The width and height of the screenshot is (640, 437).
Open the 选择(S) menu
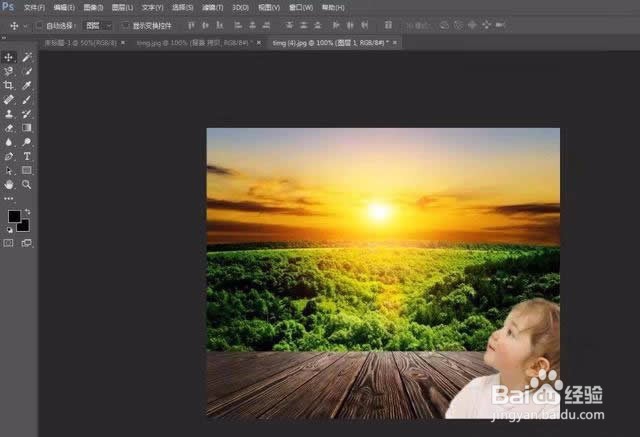[x=182, y=8]
